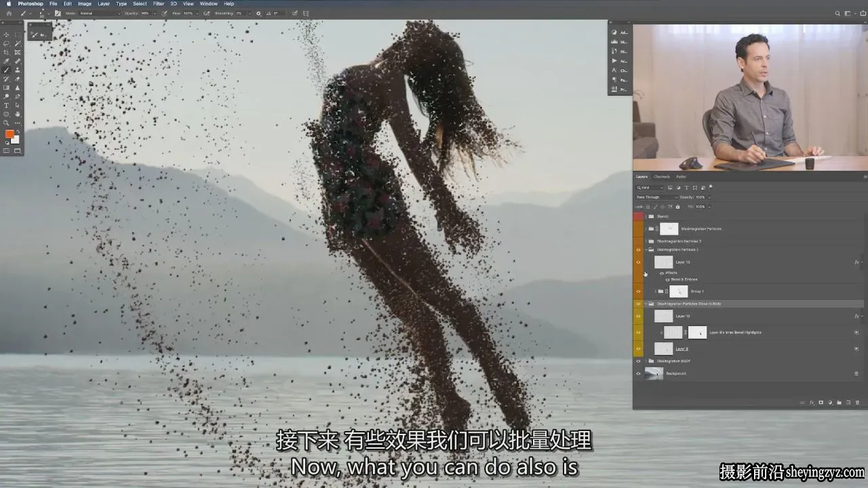Viewport: 868px width, 488px height.
Task: Select the Lasso tool
Action: (7, 43)
